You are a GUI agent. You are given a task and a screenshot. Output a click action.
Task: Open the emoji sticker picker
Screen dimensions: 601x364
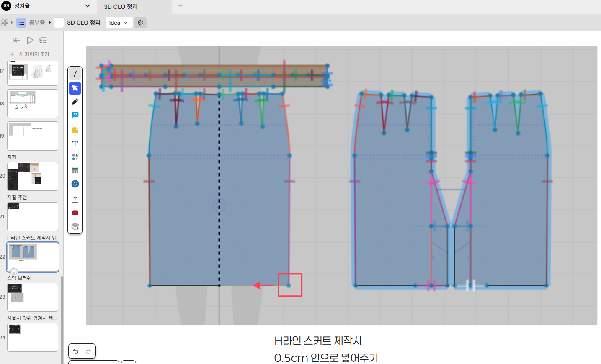click(x=75, y=184)
